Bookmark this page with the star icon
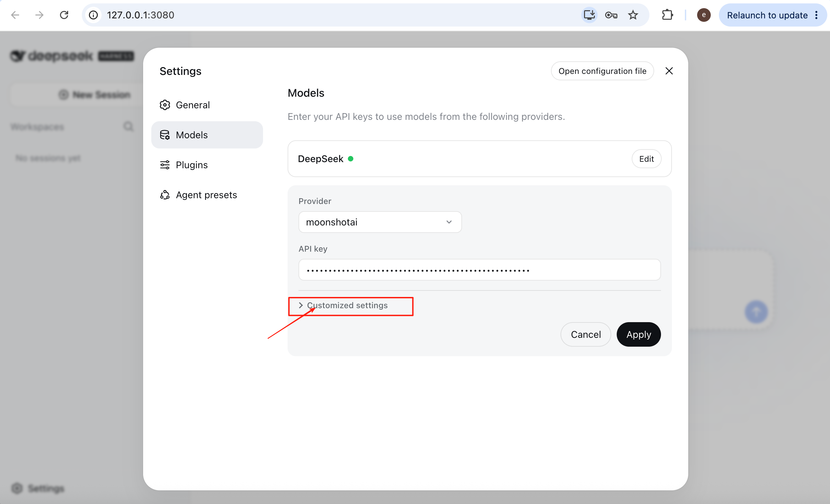Image resolution: width=830 pixels, height=504 pixels. click(x=633, y=15)
